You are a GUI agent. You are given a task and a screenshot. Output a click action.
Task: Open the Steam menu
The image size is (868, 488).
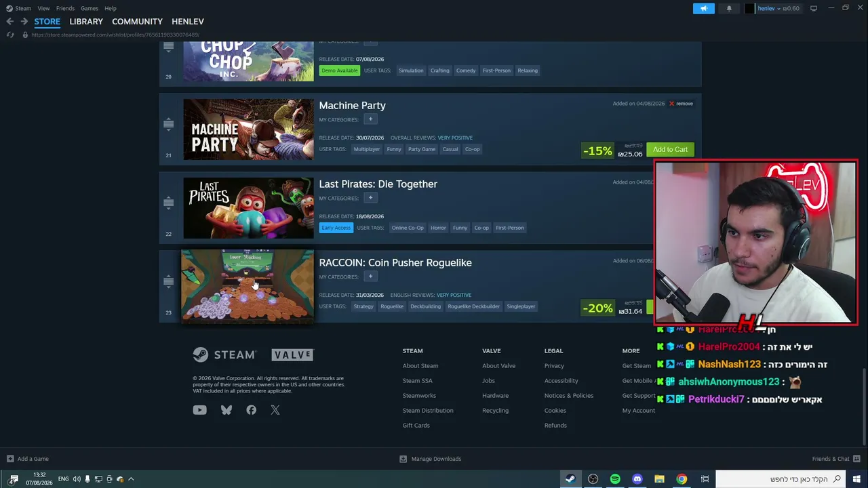pos(23,8)
